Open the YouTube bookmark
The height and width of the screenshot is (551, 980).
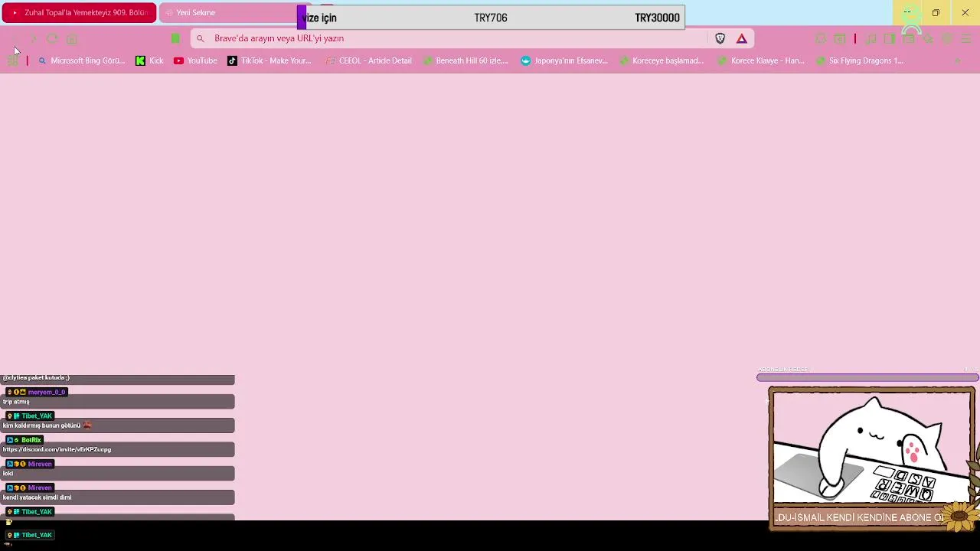(x=195, y=60)
